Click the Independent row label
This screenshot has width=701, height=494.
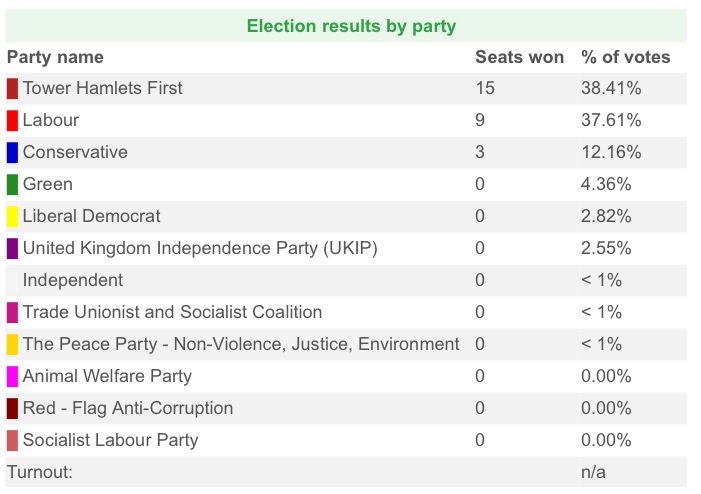(73, 280)
